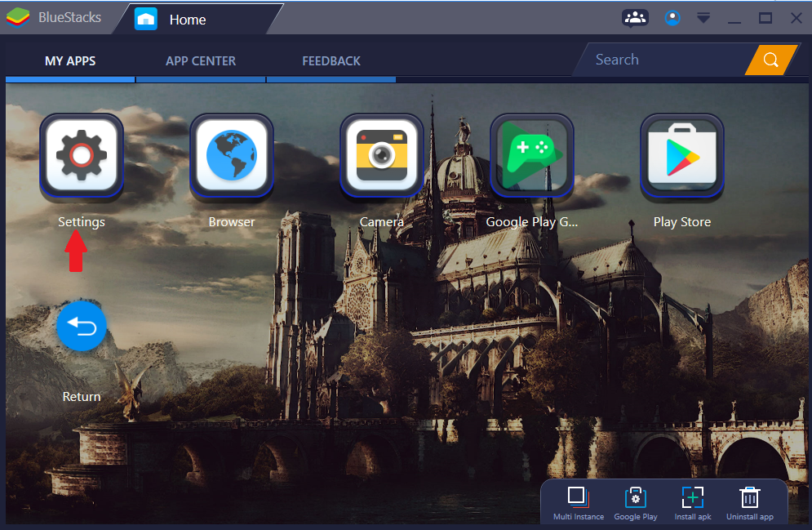Launch the Browser globe icon

tap(232, 155)
